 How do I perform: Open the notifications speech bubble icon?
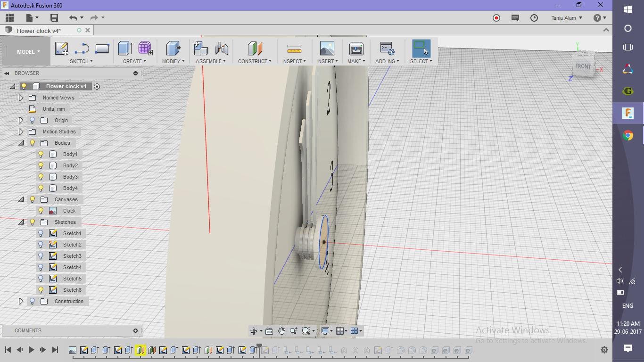click(515, 18)
